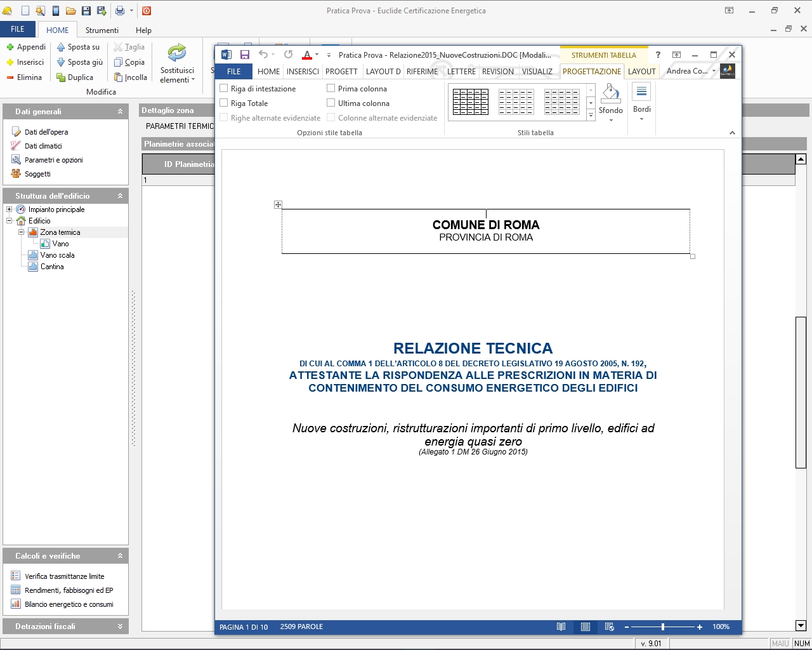Screen dimensions: 812x650
Task: Enable the Riga di intestazione checkbox
Action: (224, 88)
